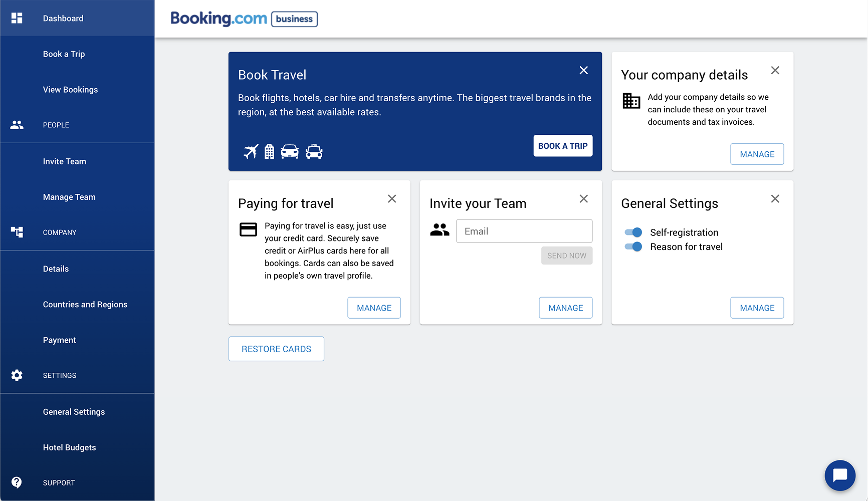868x501 pixels.
Task: Click the RESTORE CARDS button
Action: [x=276, y=349]
